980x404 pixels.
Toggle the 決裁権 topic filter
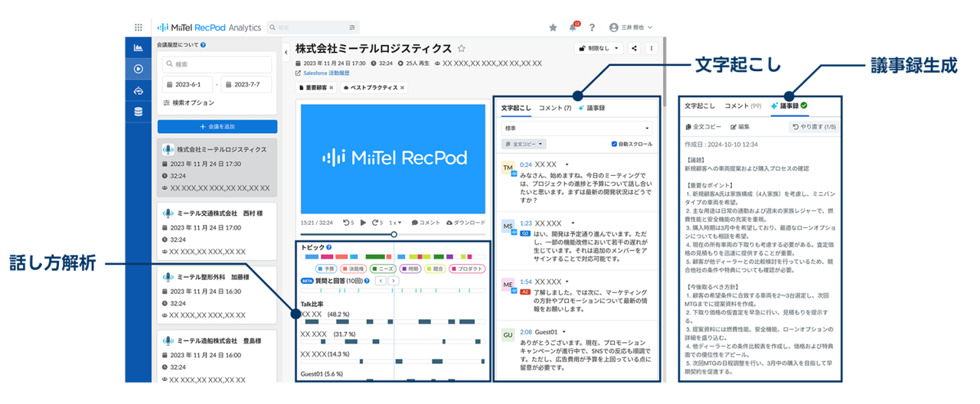(x=354, y=269)
